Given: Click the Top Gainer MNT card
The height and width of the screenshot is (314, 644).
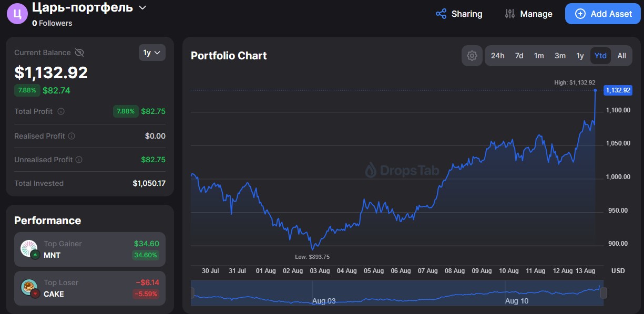Looking at the screenshot, I should click(x=90, y=249).
